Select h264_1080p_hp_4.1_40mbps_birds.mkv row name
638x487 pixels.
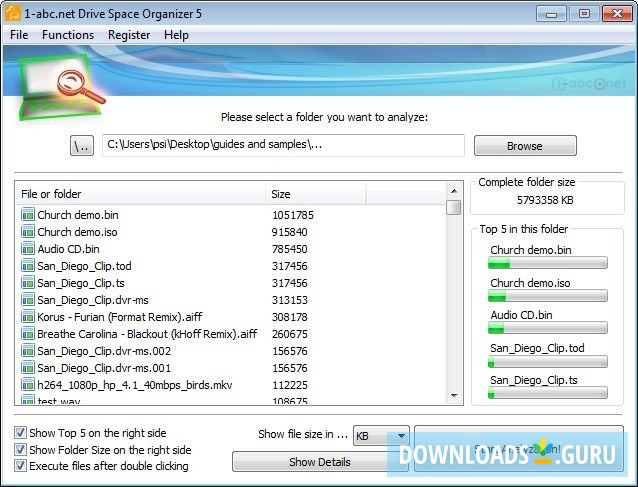pyautogui.click(x=135, y=385)
